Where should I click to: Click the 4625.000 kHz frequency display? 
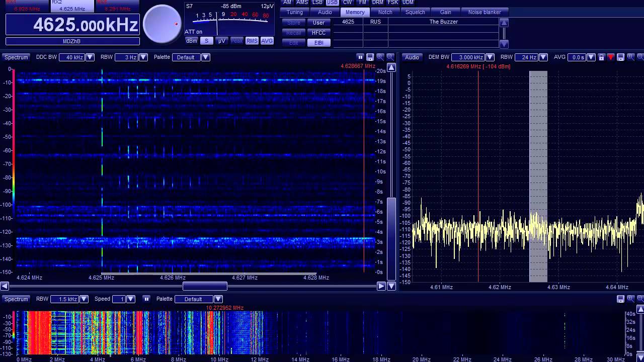click(72, 25)
